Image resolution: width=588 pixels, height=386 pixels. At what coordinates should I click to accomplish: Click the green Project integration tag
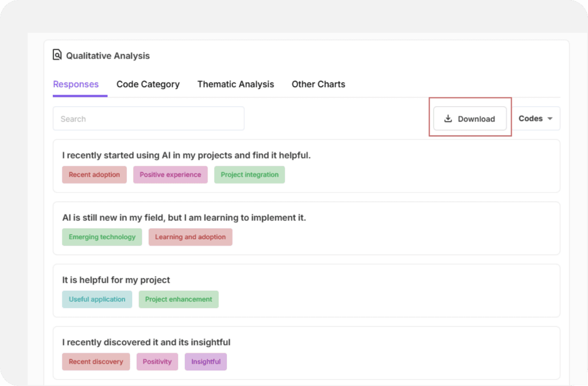coord(249,175)
